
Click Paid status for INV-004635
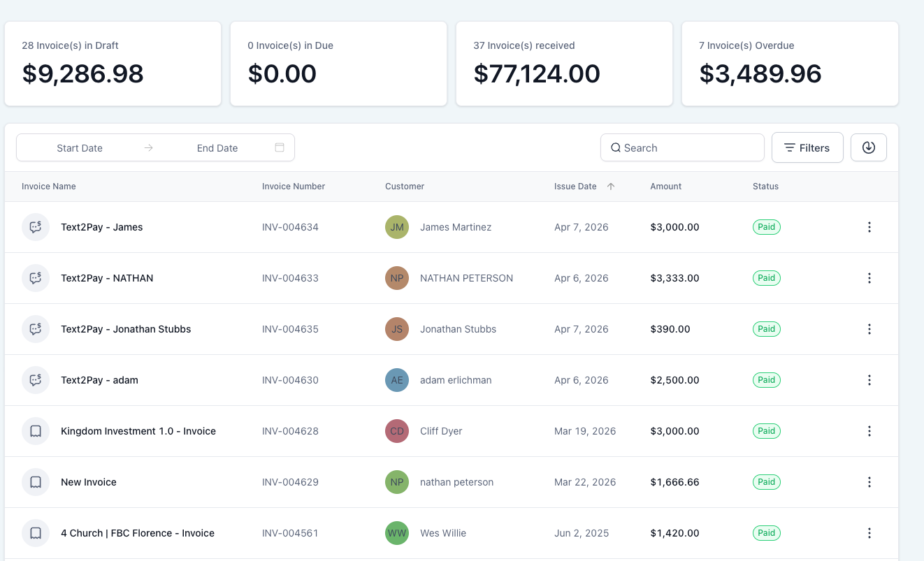[x=767, y=329]
